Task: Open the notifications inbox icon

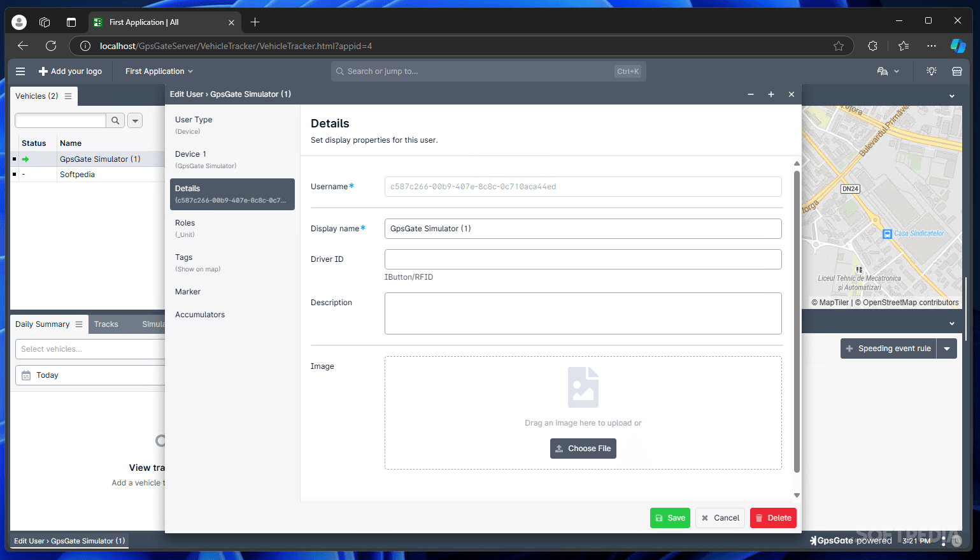Action: click(x=956, y=71)
